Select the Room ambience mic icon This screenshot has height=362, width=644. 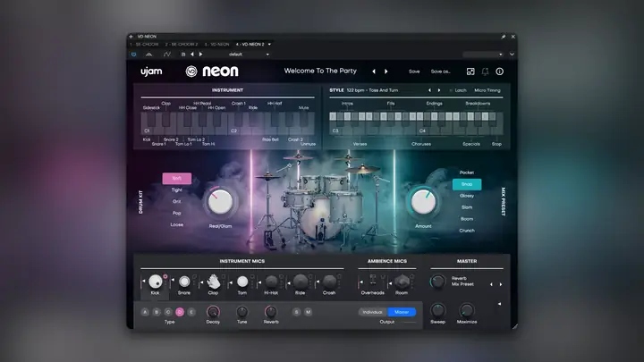402,282
